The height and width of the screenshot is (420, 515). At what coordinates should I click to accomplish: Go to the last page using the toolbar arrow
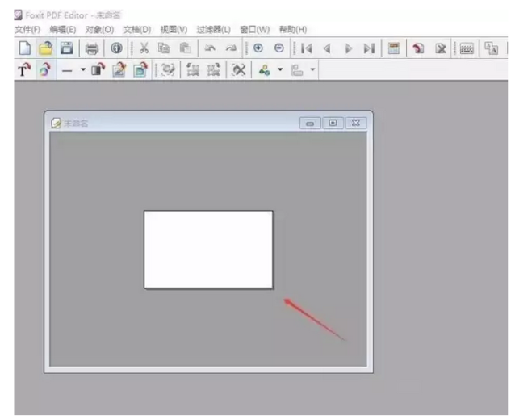point(368,48)
